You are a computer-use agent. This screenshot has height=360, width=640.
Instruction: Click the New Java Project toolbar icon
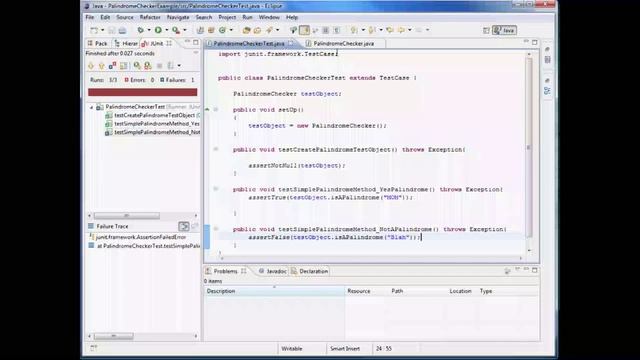[200, 30]
